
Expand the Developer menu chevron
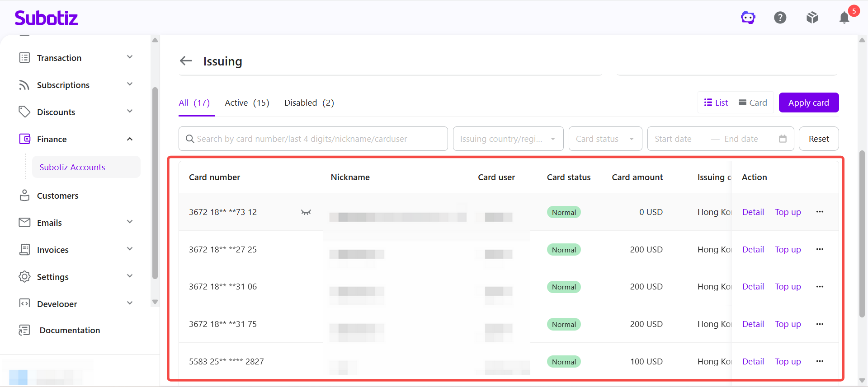coord(130,303)
